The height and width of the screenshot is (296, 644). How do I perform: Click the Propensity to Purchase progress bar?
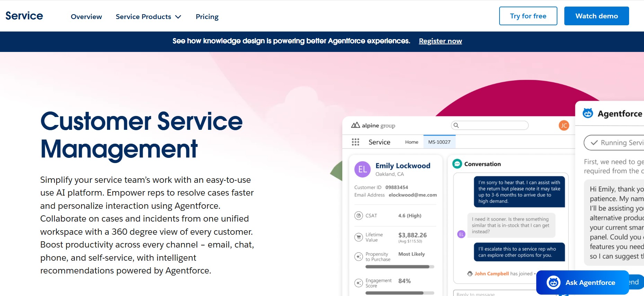pyautogui.click(x=400, y=267)
